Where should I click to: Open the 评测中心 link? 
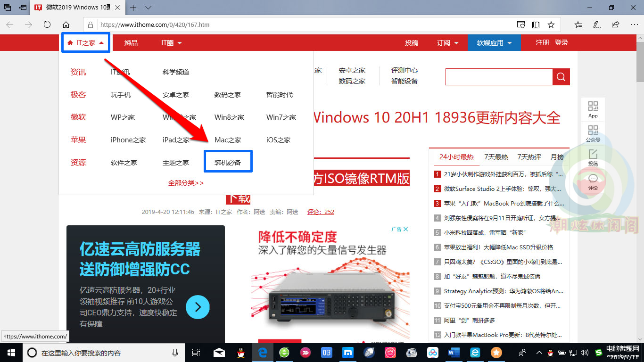tap(405, 70)
